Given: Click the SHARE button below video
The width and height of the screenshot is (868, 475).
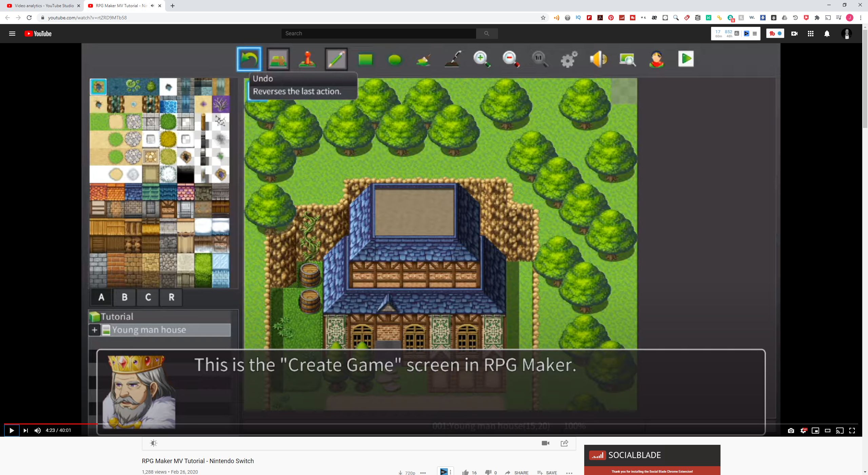Looking at the screenshot, I should 517,472.
